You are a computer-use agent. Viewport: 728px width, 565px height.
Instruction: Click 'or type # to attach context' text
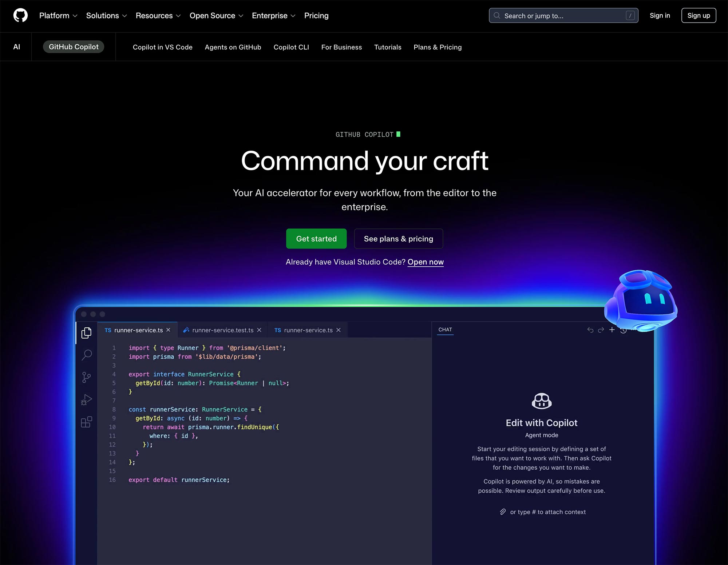[548, 512]
